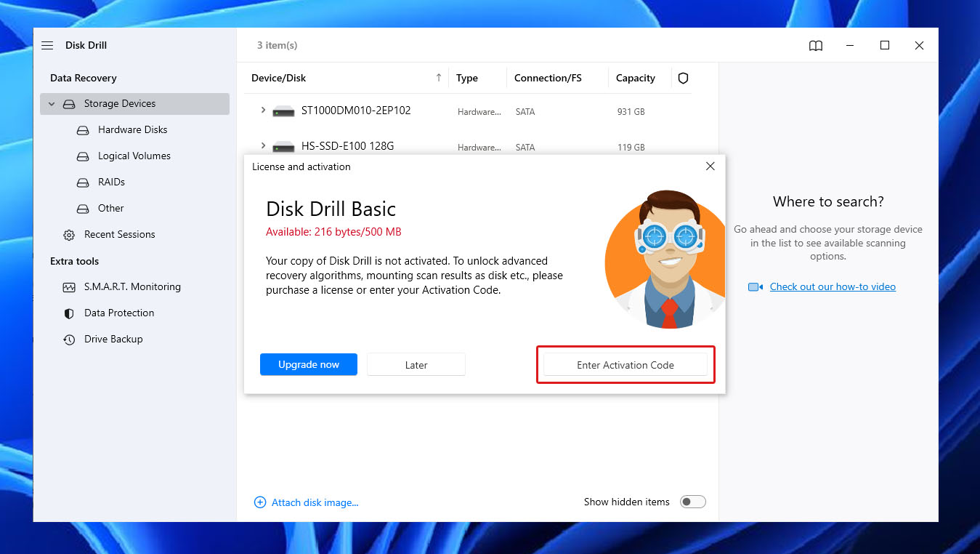Screen dimensions: 980x554
Task: Click the 931 GB capacity cell
Action: click(x=631, y=112)
